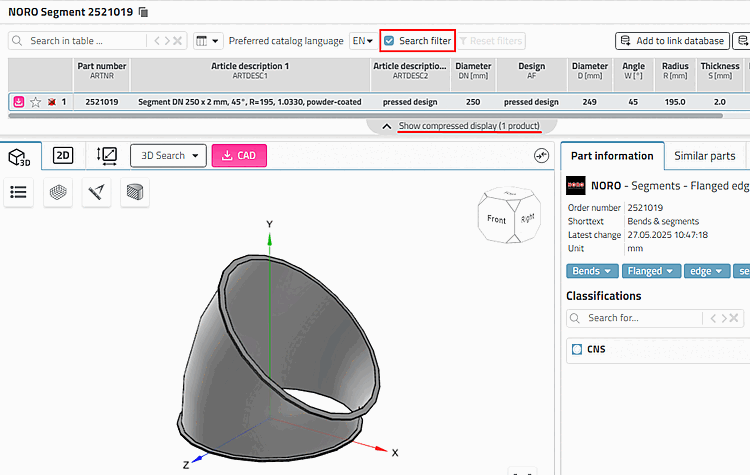Viewport: 750px width, 475px height.
Task: Click Show compressed display (1 product) link
Action: (x=469, y=126)
